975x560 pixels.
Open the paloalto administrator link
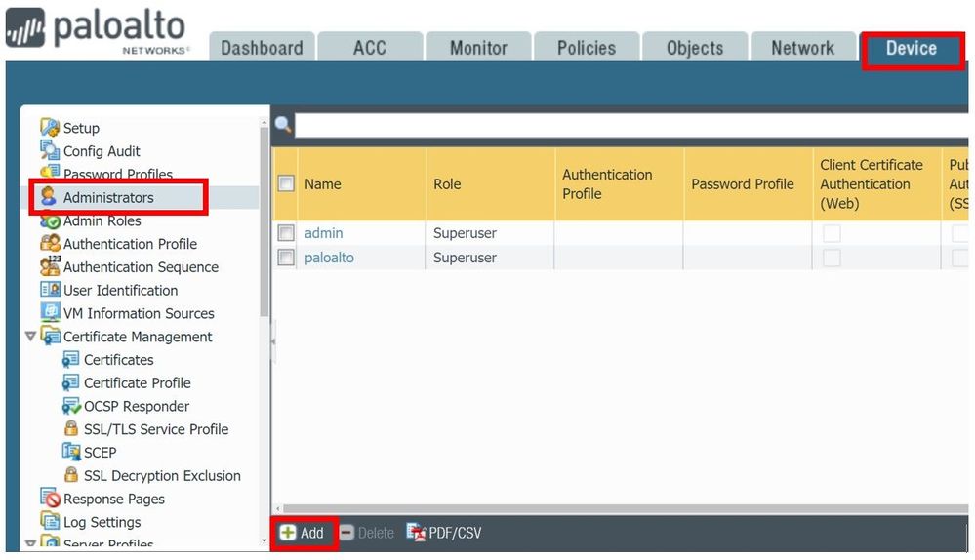point(329,258)
